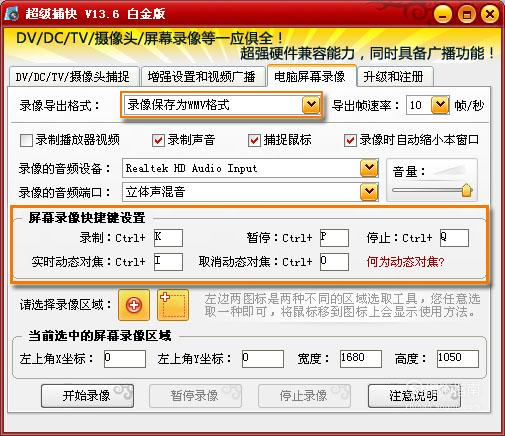Click the 取消动态对焦 hotkey field
The image size is (505, 436).
click(334, 262)
